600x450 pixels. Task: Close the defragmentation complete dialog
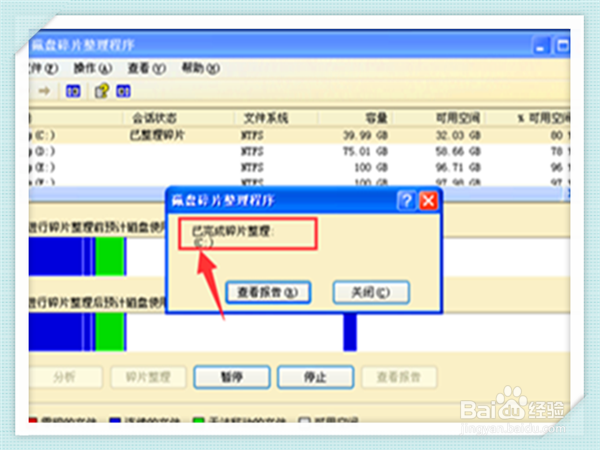coord(428,201)
